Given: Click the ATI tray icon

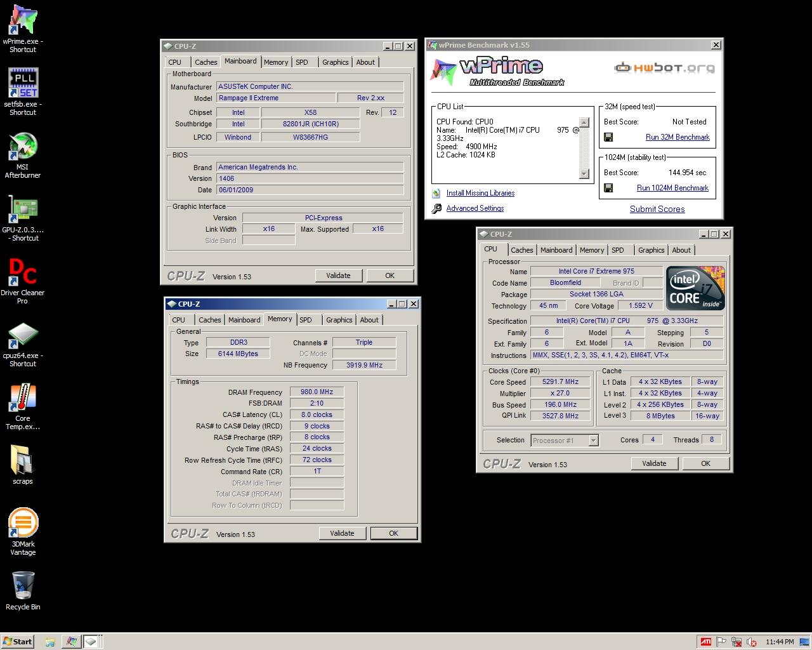Looking at the screenshot, I should pyautogui.click(x=705, y=642).
